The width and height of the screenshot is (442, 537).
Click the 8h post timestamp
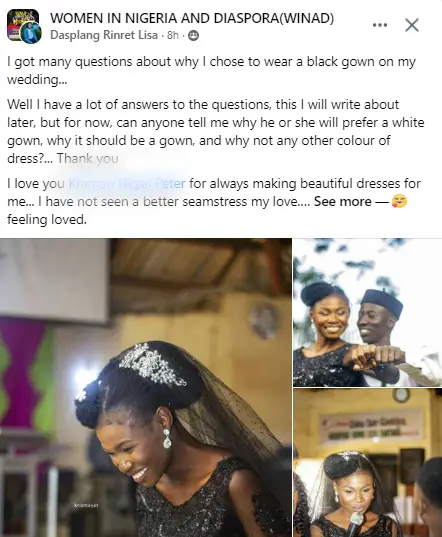click(x=173, y=35)
